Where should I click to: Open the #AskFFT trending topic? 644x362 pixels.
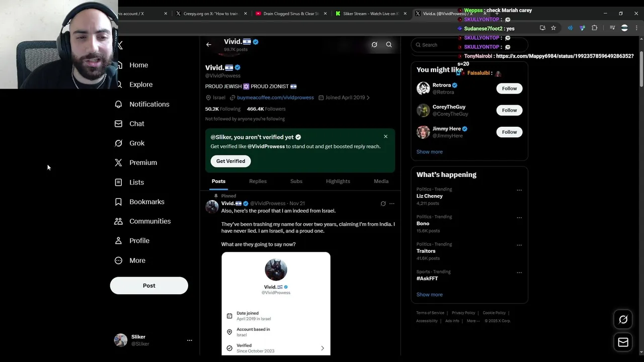[427, 279]
